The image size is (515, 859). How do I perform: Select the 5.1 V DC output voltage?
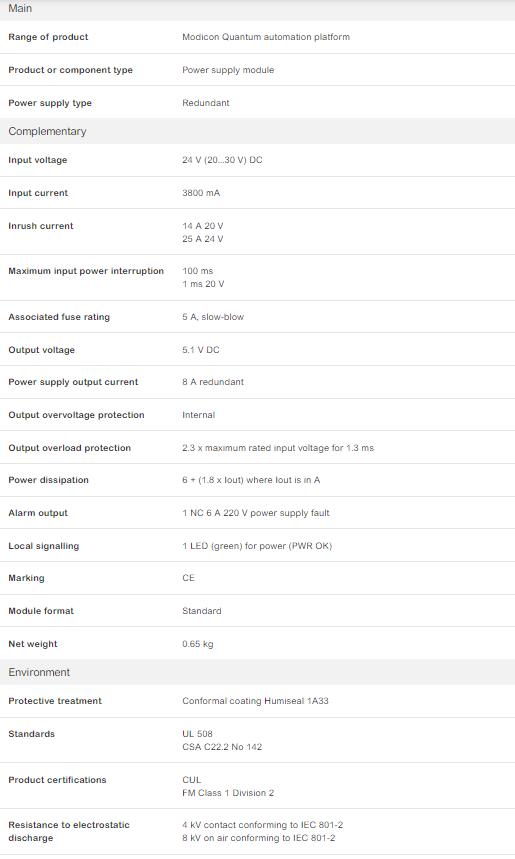(x=201, y=350)
